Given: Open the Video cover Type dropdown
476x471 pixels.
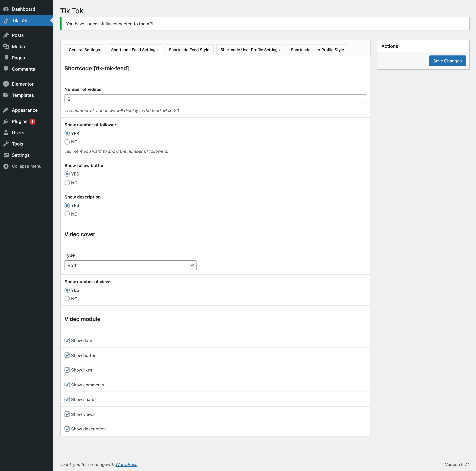Looking at the screenshot, I should [130, 265].
